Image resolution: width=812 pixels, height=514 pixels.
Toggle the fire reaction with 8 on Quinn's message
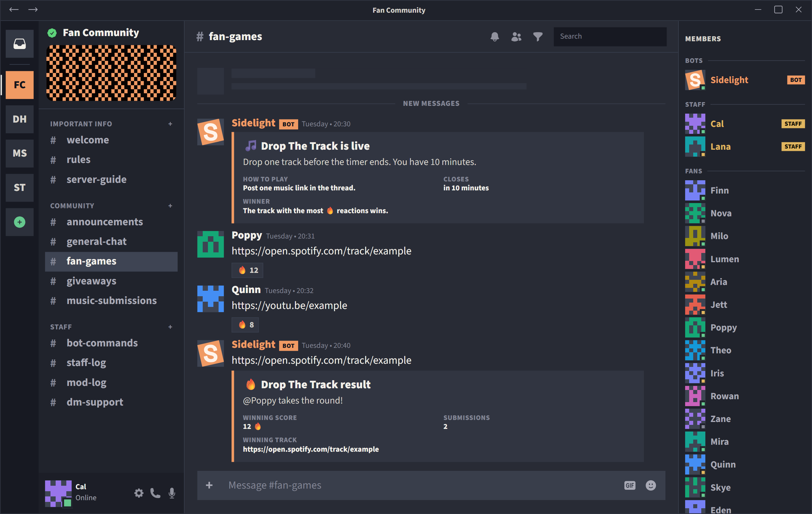coord(245,325)
